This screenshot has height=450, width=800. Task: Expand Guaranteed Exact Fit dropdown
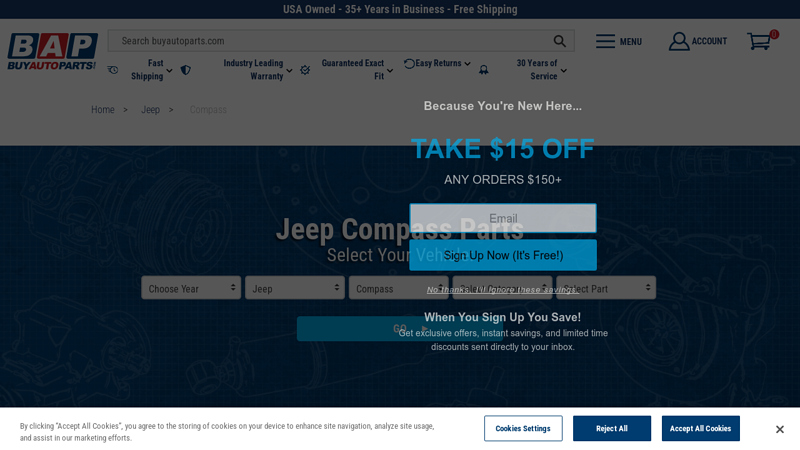(x=390, y=70)
